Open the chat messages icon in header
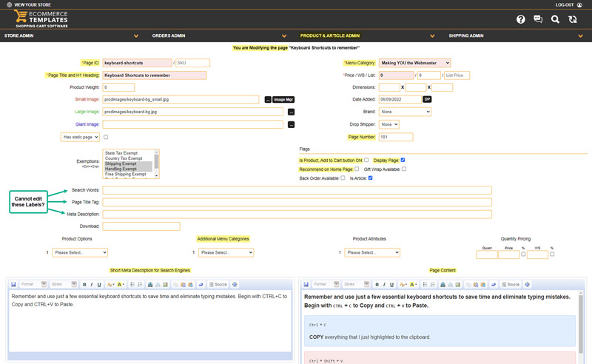This screenshot has height=364, width=592. [x=538, y=20]
